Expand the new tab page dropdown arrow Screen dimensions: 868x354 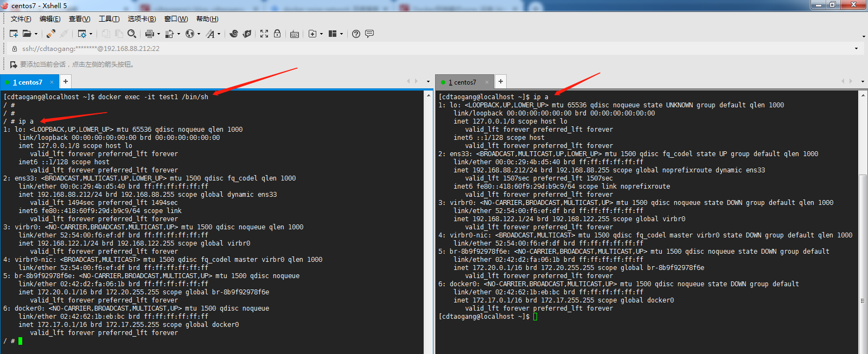click(321, 34)
